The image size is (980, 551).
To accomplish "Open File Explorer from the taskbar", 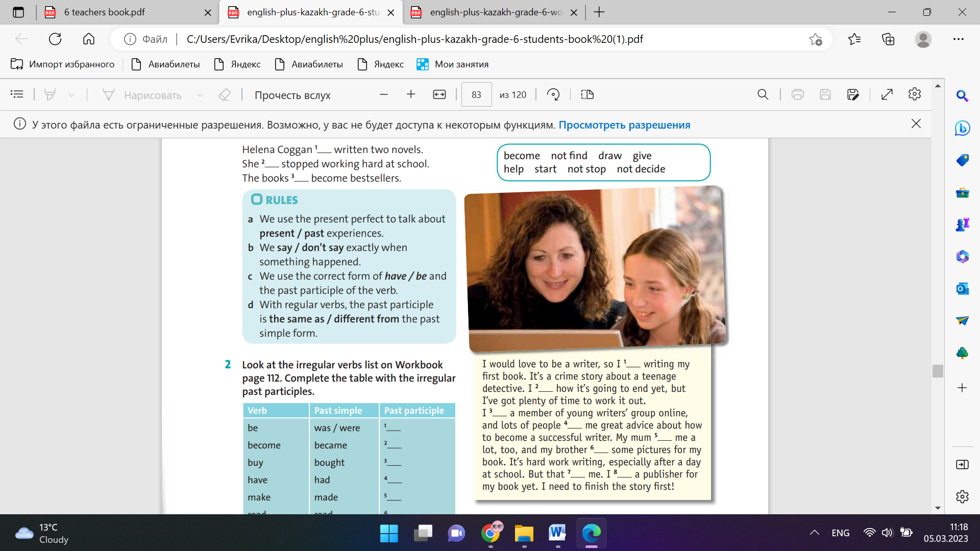I will pyautogui.click(x=524, y=534).
